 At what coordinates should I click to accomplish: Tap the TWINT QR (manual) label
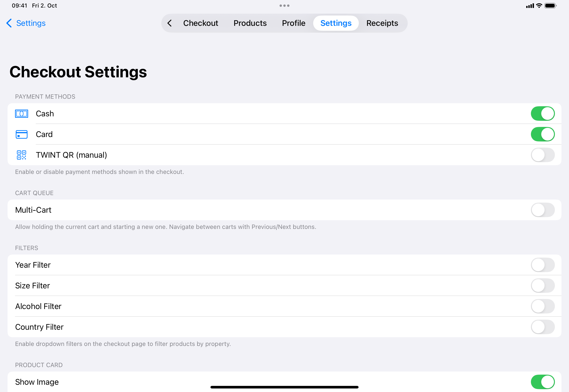[x=71, y=155]
